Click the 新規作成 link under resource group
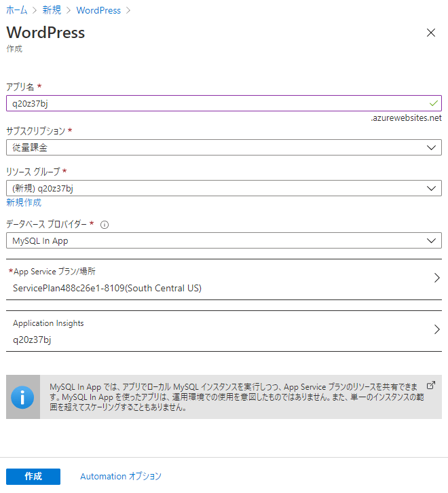The height and width of the screenshot is (493, 448). point(24,203)
